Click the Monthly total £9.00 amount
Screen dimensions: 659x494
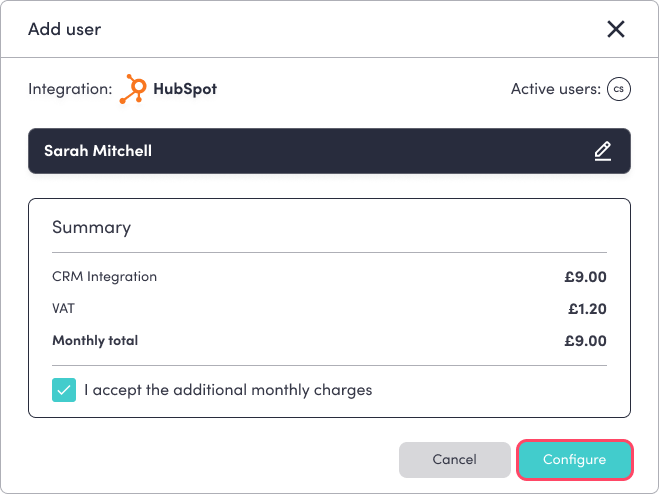point(585,341)
